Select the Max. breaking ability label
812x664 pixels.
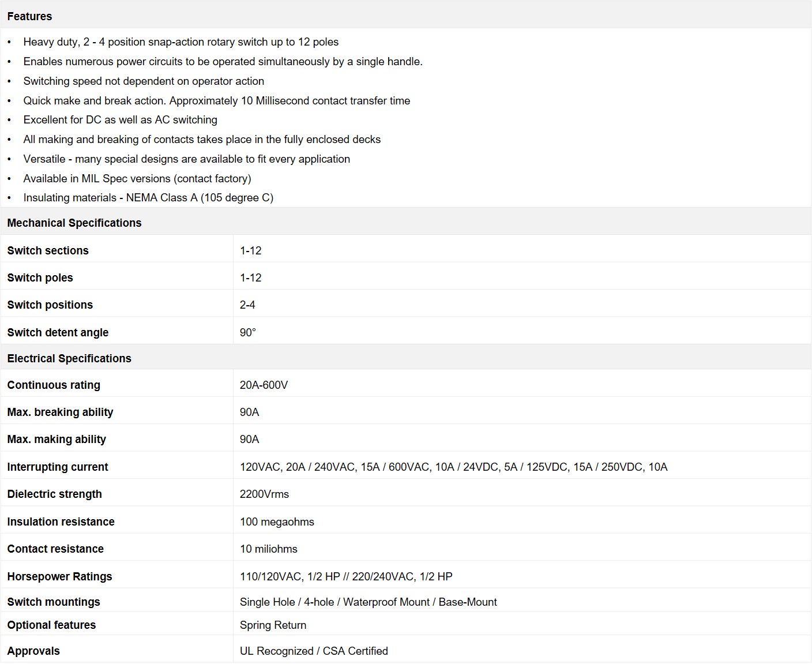pyautogui.click(x=60, y=412)
